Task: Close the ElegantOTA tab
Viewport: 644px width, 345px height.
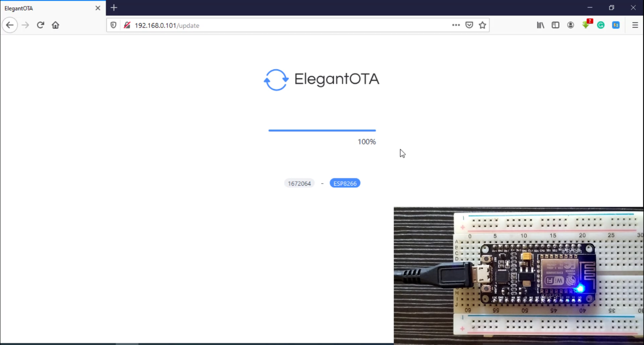Action: point(98,8)
